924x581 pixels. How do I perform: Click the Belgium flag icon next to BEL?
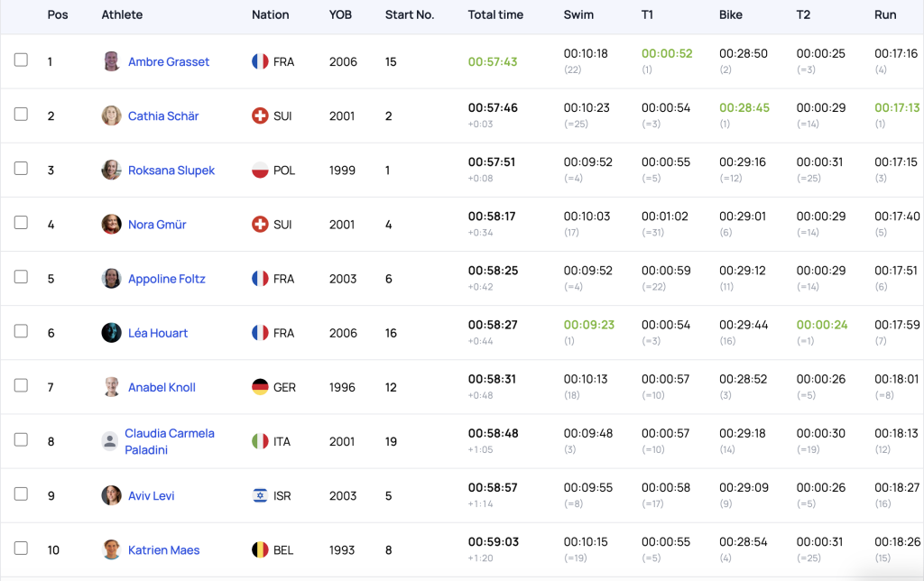pyautogui.click(x=260, y=549)
